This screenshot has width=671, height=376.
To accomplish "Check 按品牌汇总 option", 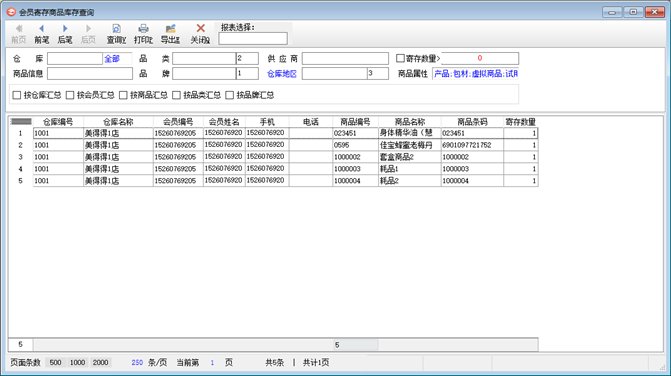I will coord(229,95).
